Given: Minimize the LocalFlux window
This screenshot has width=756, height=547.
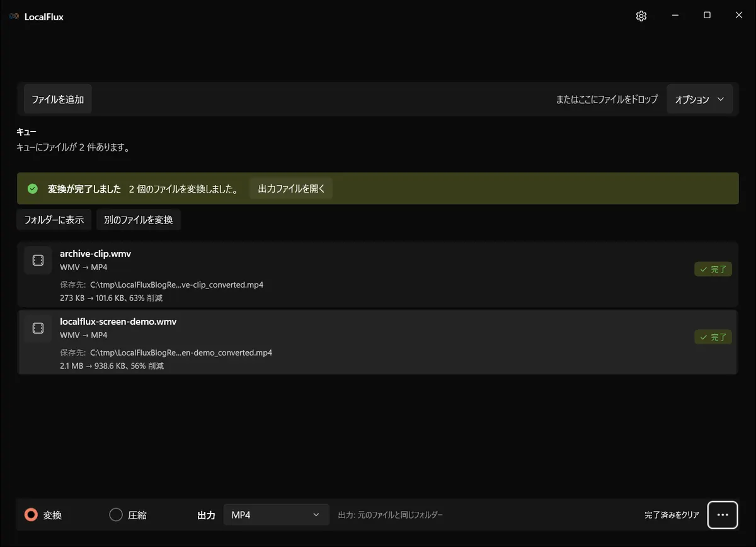Looking at the screenshot, I should (675, 16).
